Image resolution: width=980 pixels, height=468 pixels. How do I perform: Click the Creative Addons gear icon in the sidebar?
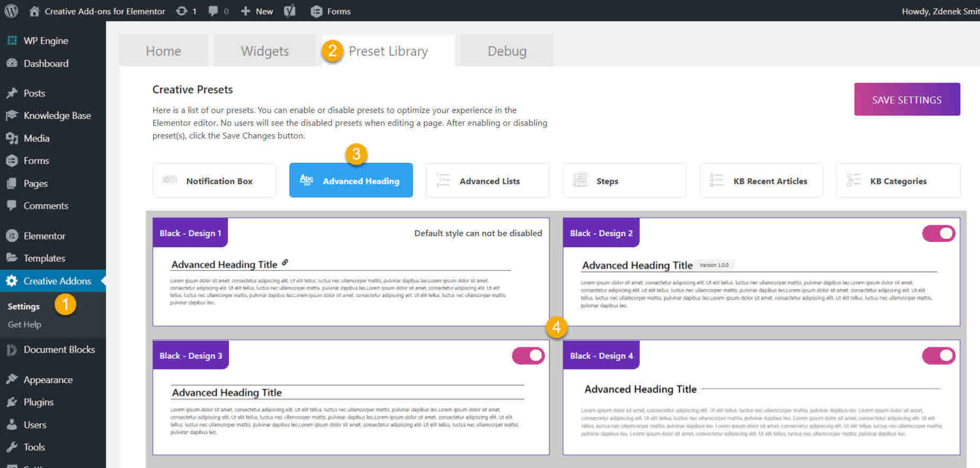click(13, 280)
